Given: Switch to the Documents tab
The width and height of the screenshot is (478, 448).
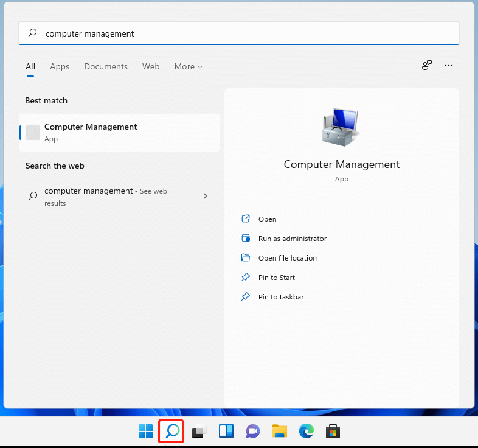Looking at the screenshot, I should (x=106, y=66).
